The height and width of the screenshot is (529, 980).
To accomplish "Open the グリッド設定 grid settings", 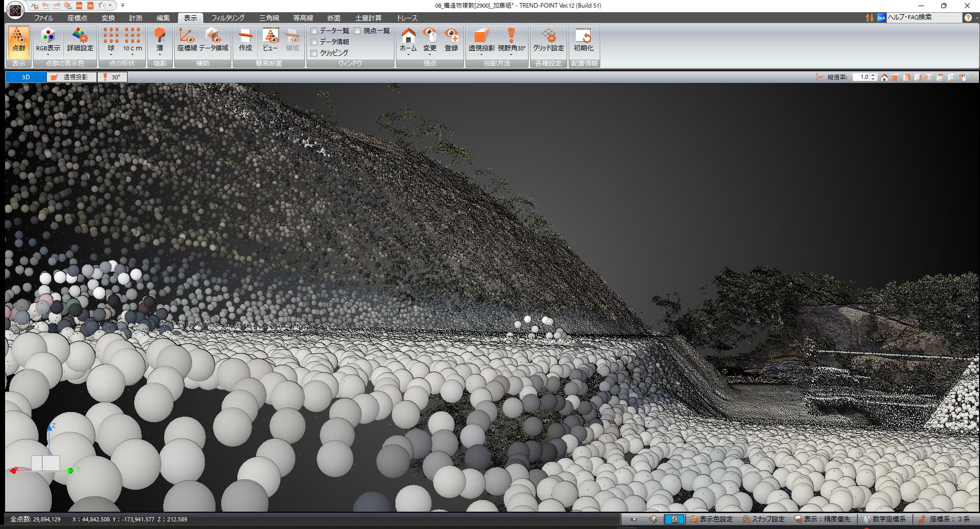I will coord(548,41).
